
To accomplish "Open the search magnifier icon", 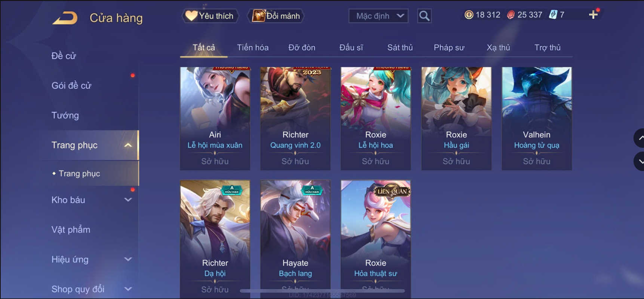I will [x=424, y=16].
